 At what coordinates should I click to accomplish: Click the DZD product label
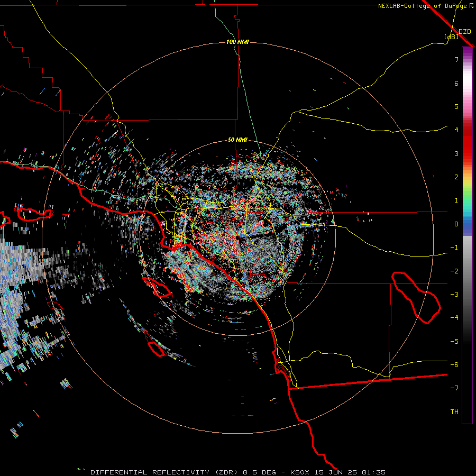[x=465, y=32]
